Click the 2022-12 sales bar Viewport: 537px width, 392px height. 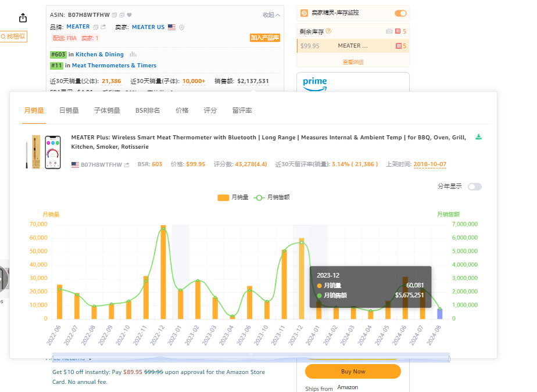[163, 272]
